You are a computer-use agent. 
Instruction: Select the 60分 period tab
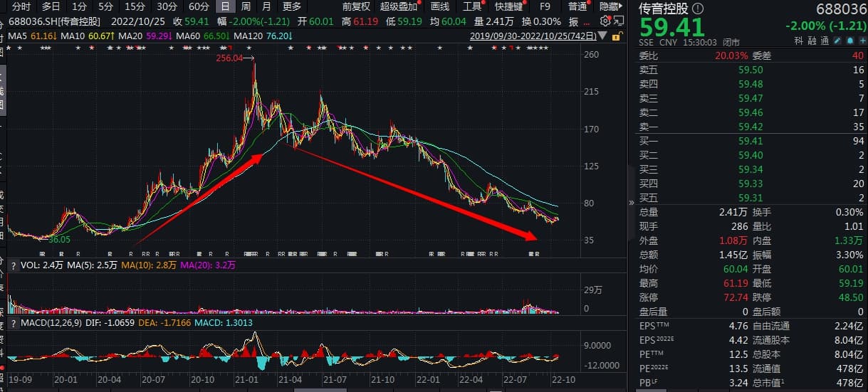199,6
